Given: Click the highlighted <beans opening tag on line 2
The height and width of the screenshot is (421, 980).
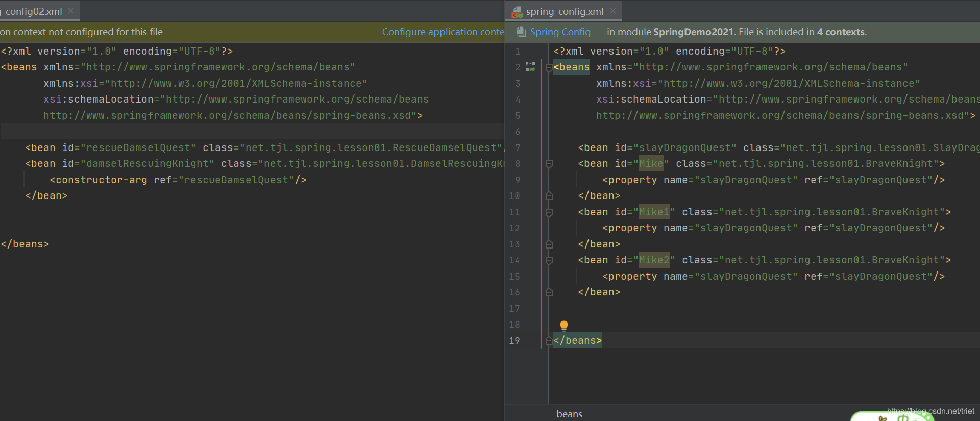Looking at the screenshot, I should click(x=572, y=67).
